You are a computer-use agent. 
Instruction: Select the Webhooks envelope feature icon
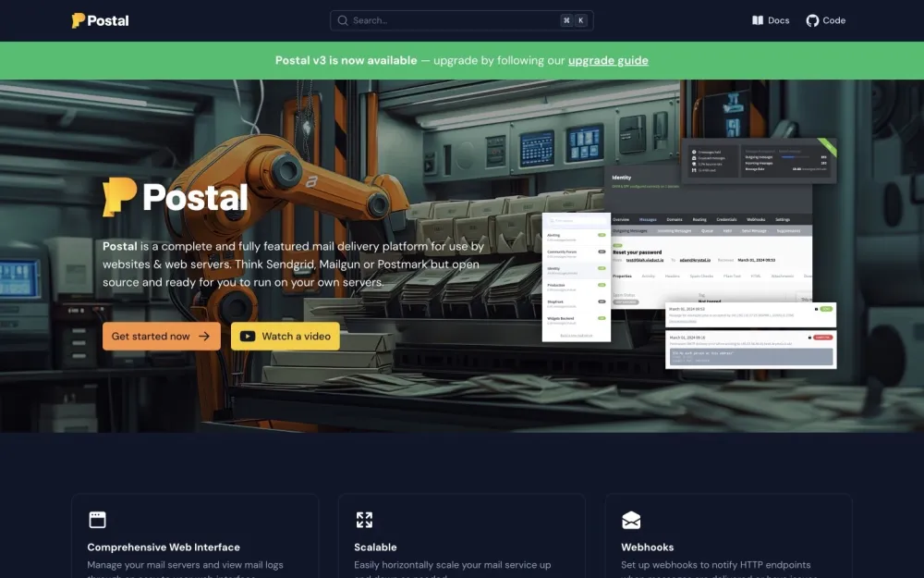coord(632,519)
